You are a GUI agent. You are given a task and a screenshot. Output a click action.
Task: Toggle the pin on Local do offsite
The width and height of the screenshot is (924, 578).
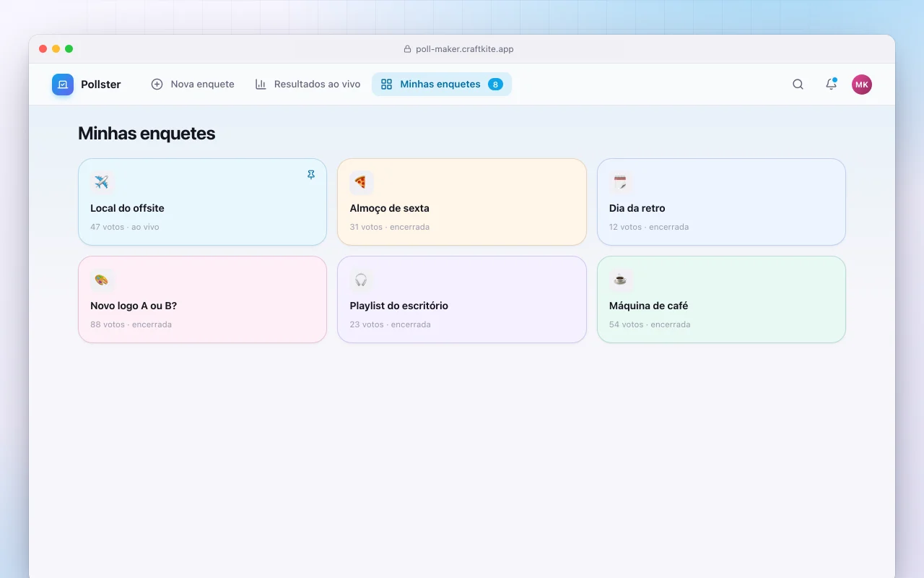pyautogui.click(x=311, y=175)
